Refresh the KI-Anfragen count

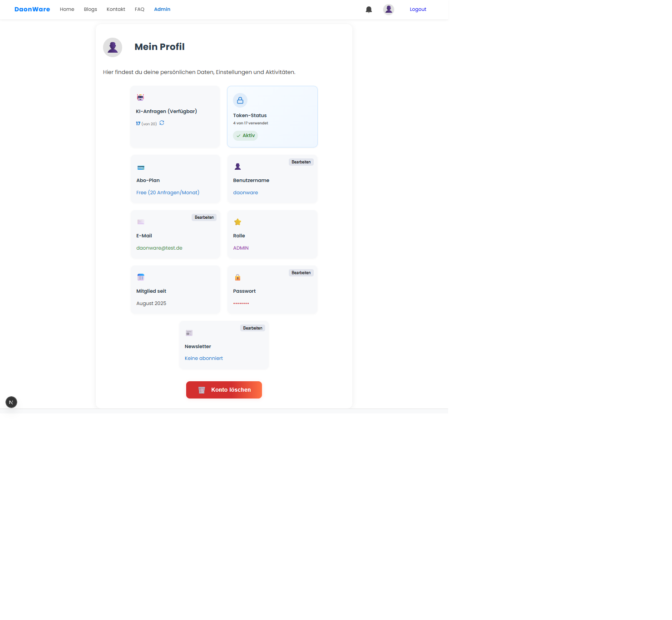point(162,123)
